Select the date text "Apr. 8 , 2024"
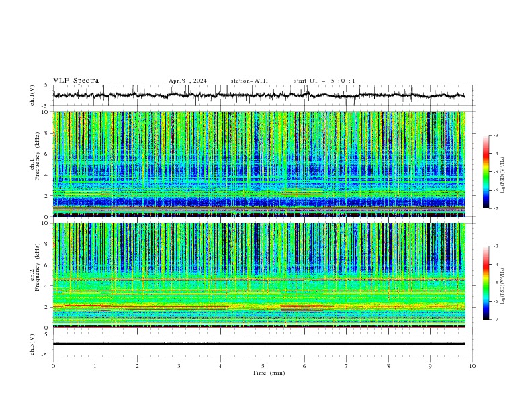This screenshot has height=411, width=532. pyautogui.click(x=187, y=81)
